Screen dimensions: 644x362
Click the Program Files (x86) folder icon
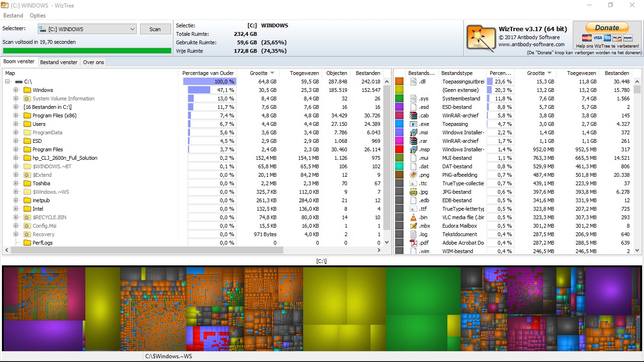point(27,115)
